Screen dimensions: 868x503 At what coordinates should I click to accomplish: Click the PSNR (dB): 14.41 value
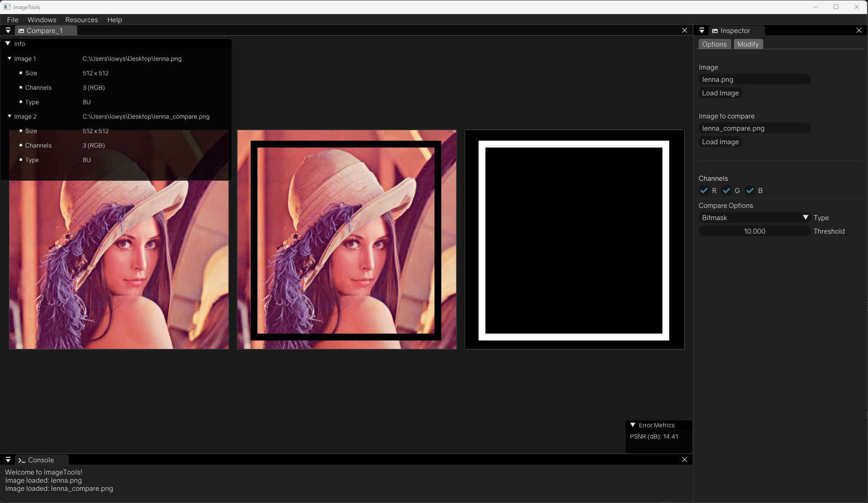coord(654,437)
